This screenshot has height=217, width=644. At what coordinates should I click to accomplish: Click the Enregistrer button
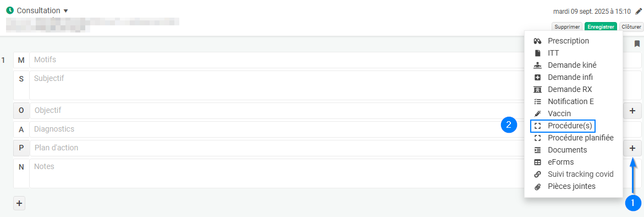601,27
